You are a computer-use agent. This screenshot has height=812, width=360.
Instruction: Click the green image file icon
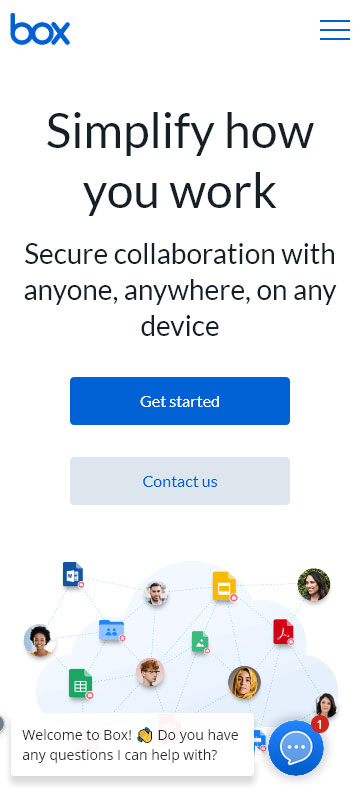coord(200,642)
